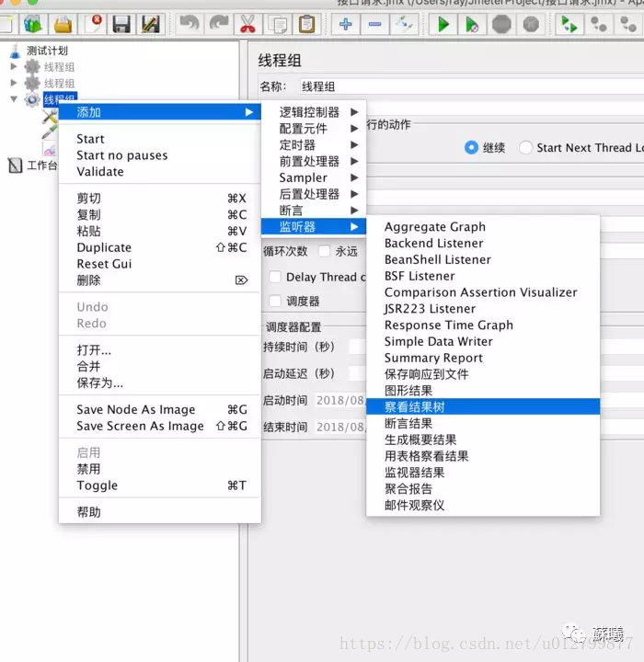The height and width of the screenshot is (662, 644).
Task: Enable the 调度器 checkbox
Action: 275,301
